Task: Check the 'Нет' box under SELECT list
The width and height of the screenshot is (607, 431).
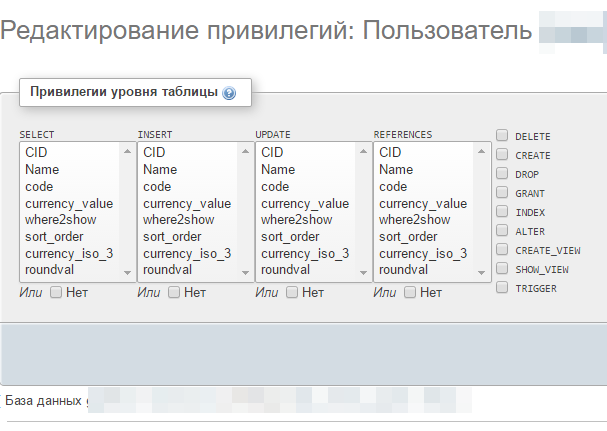Action: click(57, 293)
